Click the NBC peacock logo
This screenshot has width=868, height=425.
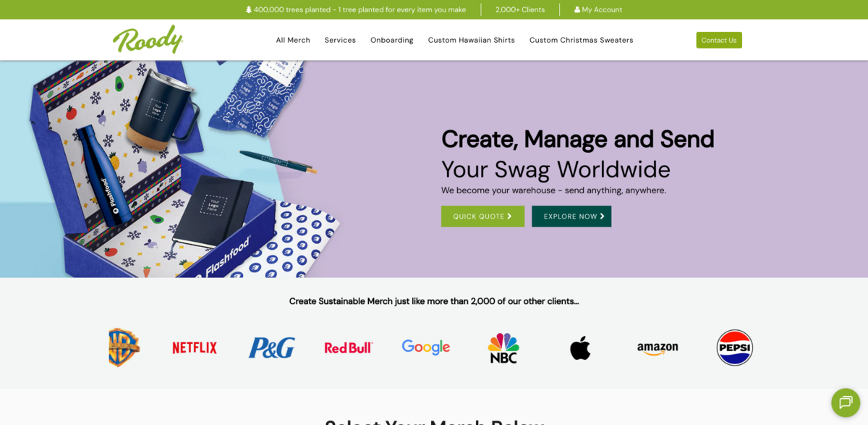coord(503,348)
